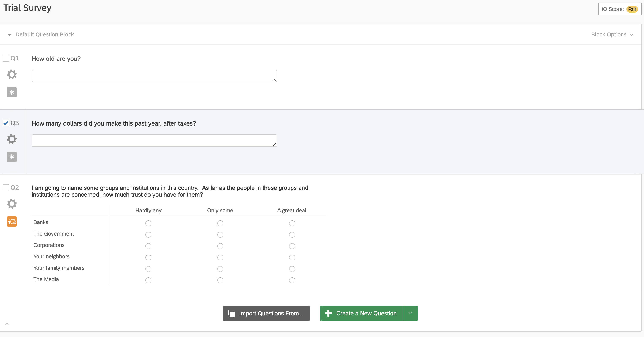Image resolution: width=644 pixels, height=337 pixels.
Task: Check the Q1 question checkbox
Action: click(x=6, y=59)
